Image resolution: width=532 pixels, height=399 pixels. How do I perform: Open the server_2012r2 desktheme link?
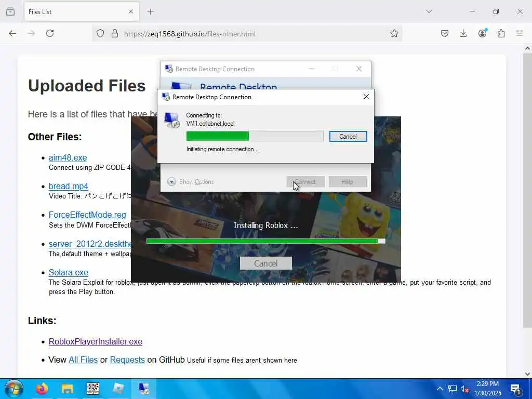90,244
